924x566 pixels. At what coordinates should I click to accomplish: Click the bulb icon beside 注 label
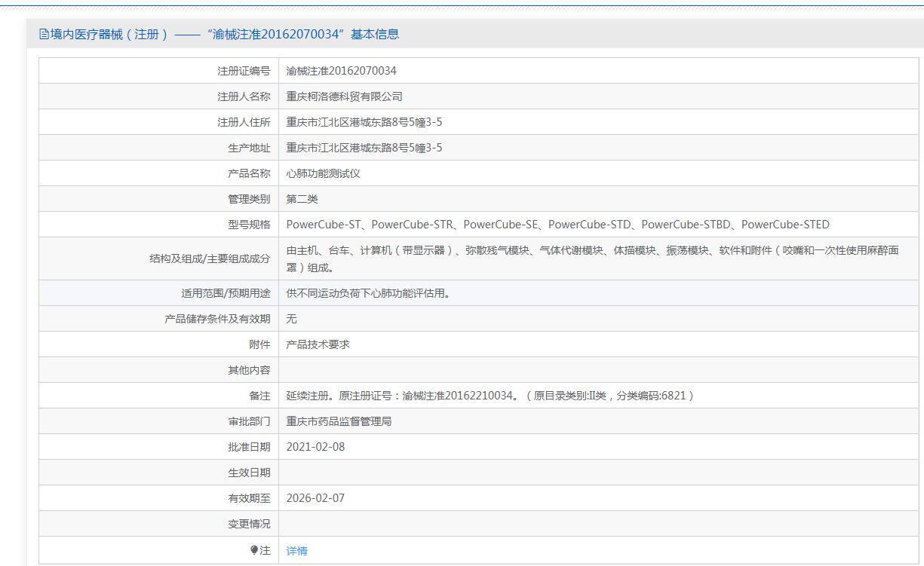coord(254,550)
